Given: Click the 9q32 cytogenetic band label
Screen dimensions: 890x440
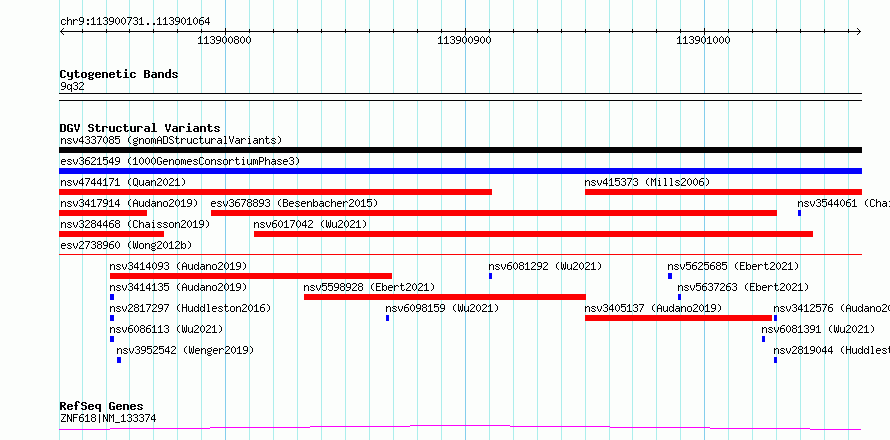Looking at the screenshot, I should [x=72, y=86].
